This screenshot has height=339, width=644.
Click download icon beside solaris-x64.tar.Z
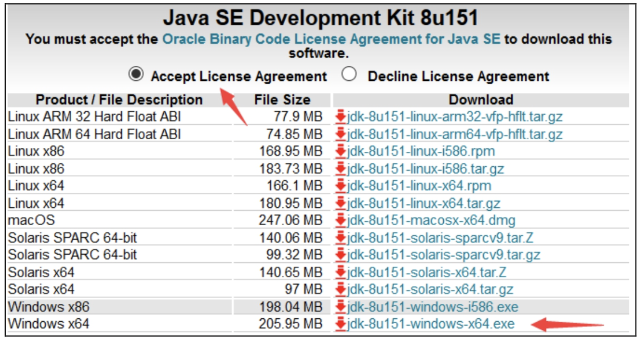coord(341,272)
